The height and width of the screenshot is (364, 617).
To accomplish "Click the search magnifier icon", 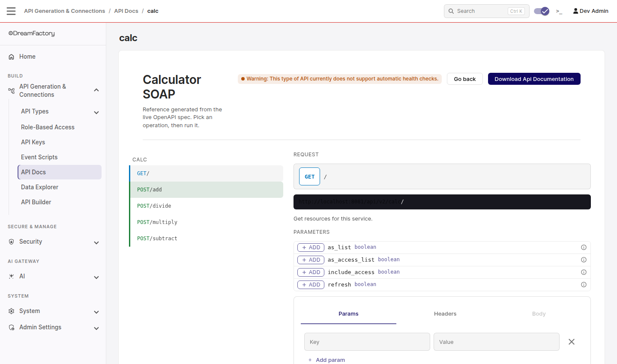I will pyautogui.click(x=451, y=11).
